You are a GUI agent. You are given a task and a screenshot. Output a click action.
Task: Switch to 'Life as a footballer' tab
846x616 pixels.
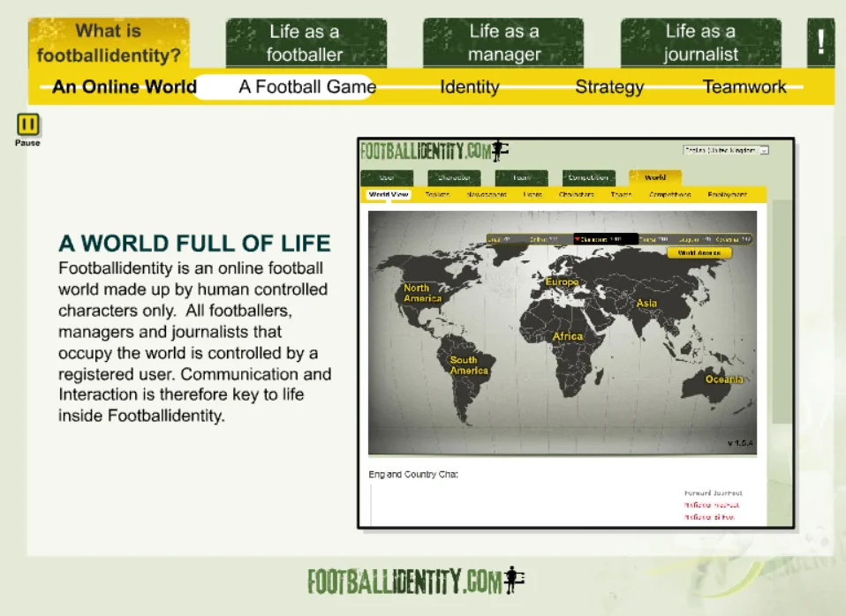(305, 43)
